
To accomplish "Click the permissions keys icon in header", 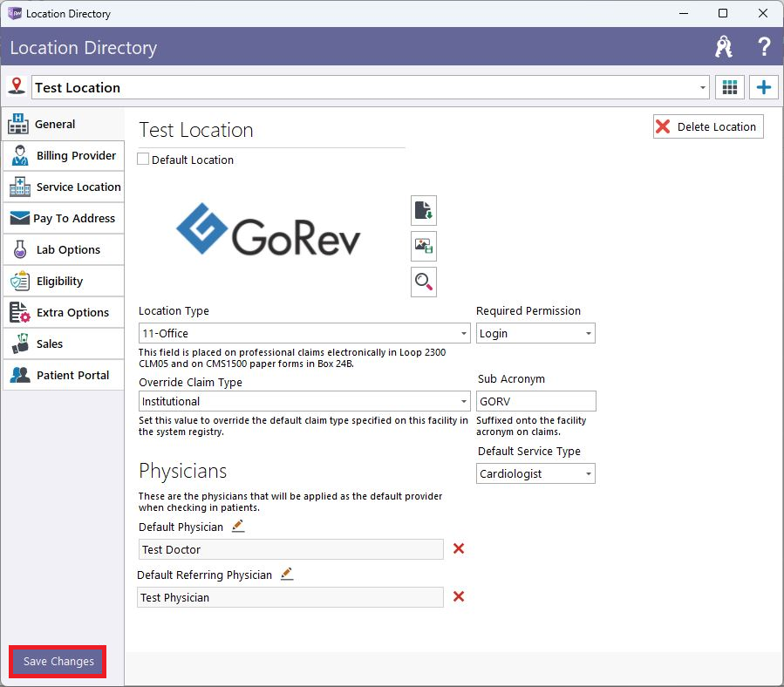I will tap(724, 47).
